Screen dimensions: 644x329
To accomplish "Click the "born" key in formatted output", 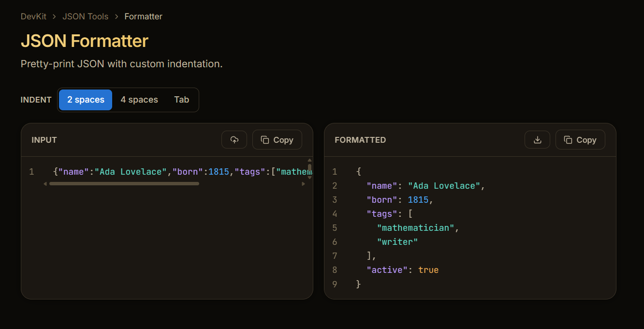I will click(381, 200).
